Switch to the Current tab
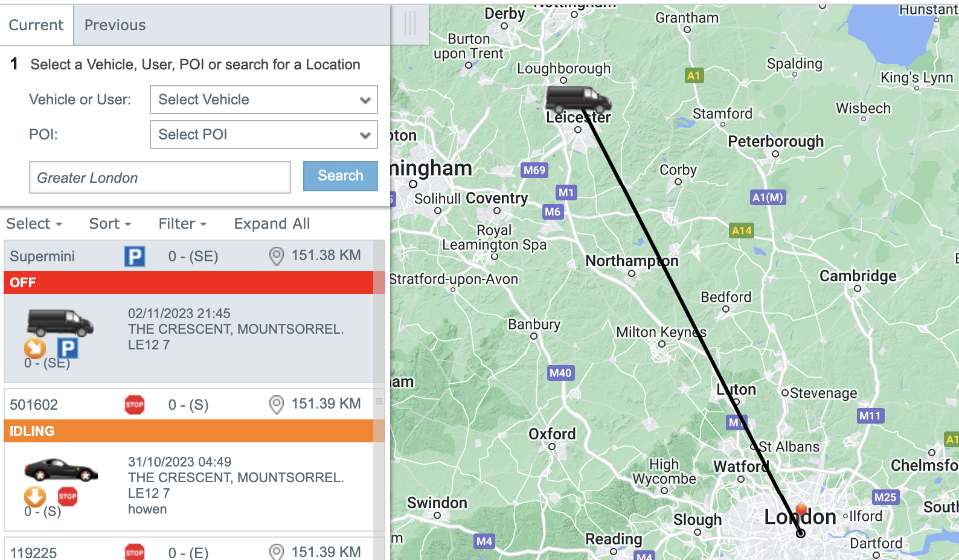959x560 pixels. (x=36, y=25)
